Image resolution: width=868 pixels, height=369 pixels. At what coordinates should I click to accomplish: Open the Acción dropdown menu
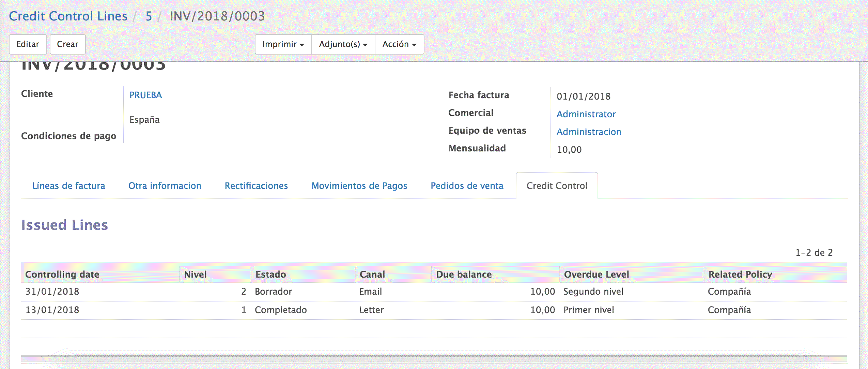tap(399, 44)
